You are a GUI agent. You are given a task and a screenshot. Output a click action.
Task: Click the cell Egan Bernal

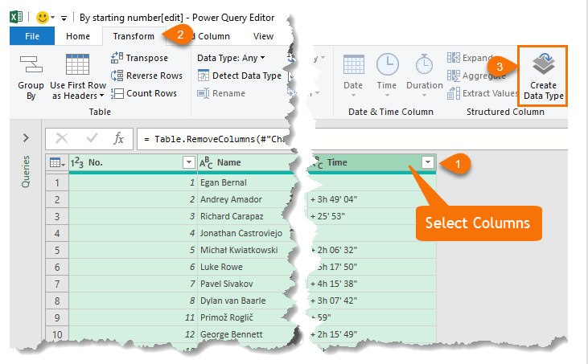tap(245, 182)
